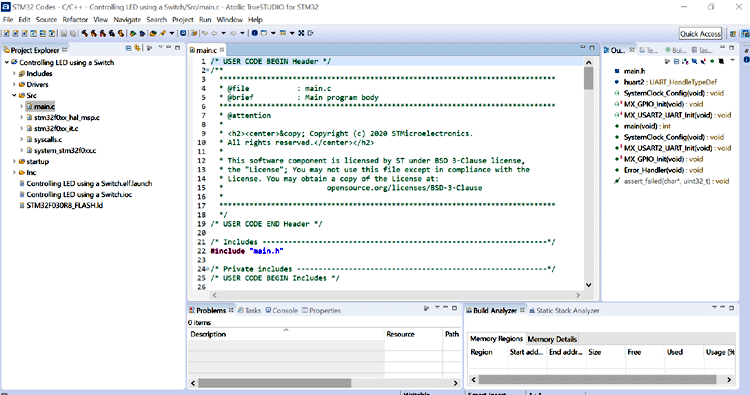
Task: Click the blue info circle toolbar icon
Action: pyautogui.click(x=254, y=33)
